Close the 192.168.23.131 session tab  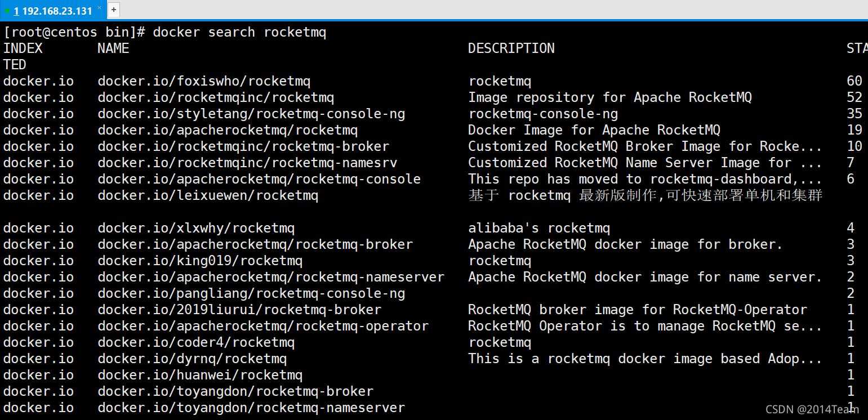click(x=100, y=8)
